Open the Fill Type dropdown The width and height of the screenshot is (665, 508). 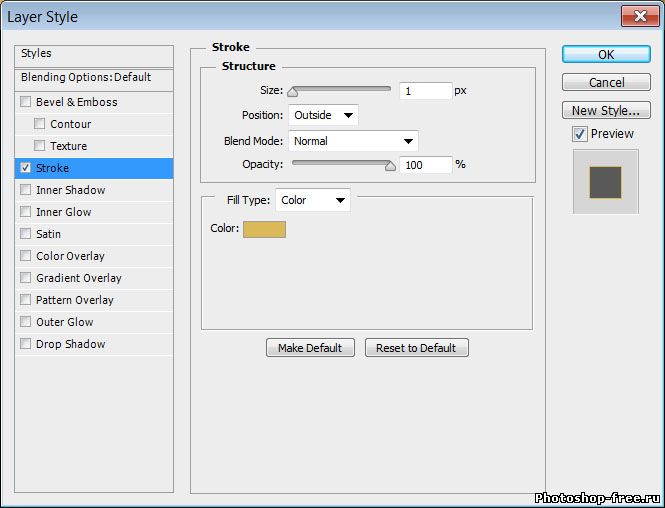click(313, 200)
